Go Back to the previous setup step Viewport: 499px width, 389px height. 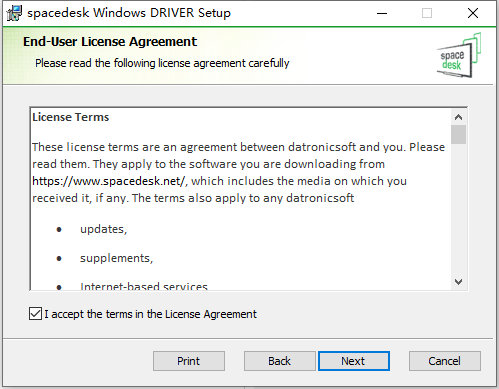click(279, 361)
